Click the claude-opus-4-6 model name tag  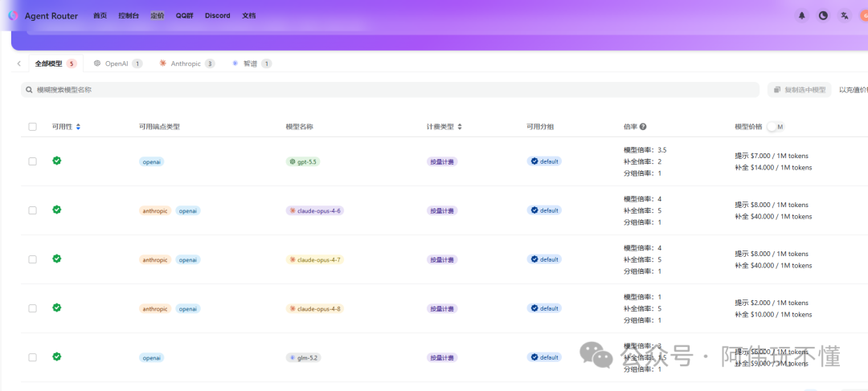pyautogui.click(x=315, y=210)
